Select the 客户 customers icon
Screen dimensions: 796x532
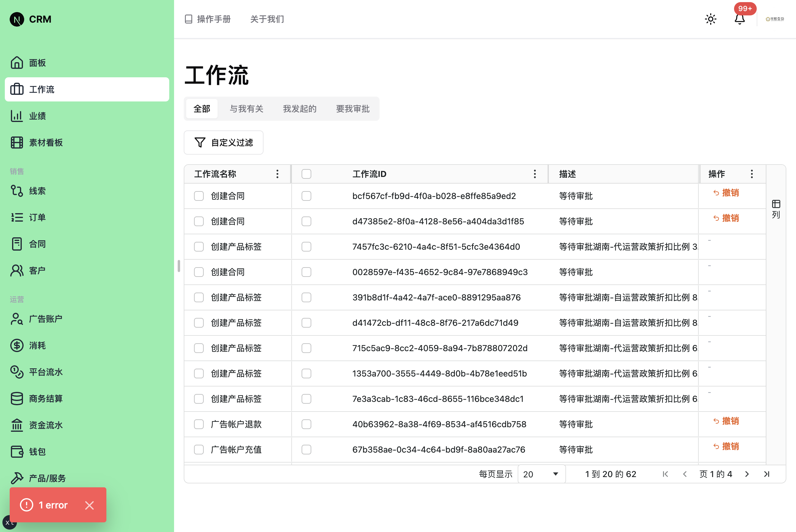(x=17, y=270)
